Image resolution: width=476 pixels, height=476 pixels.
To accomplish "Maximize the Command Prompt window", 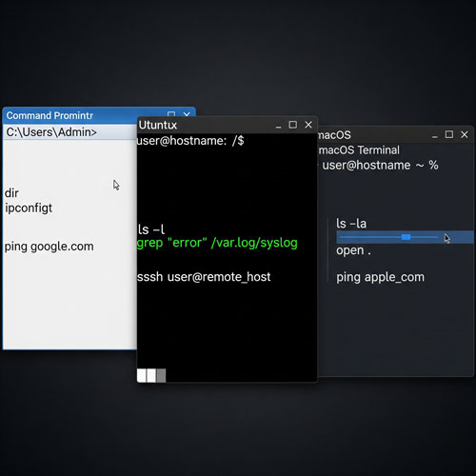I will tap(171, 114).
